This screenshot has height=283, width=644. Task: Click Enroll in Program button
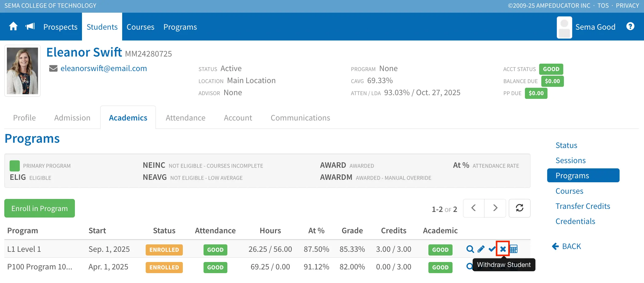(40, 208)
